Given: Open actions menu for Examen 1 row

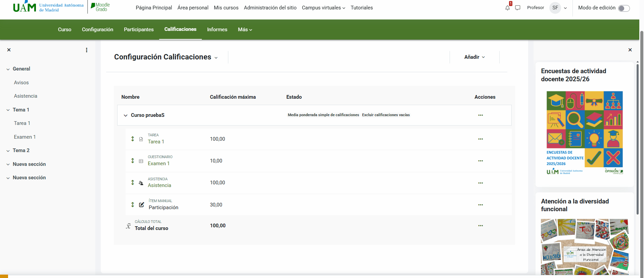Looking at the screenshot, I should tap(480, 161).
